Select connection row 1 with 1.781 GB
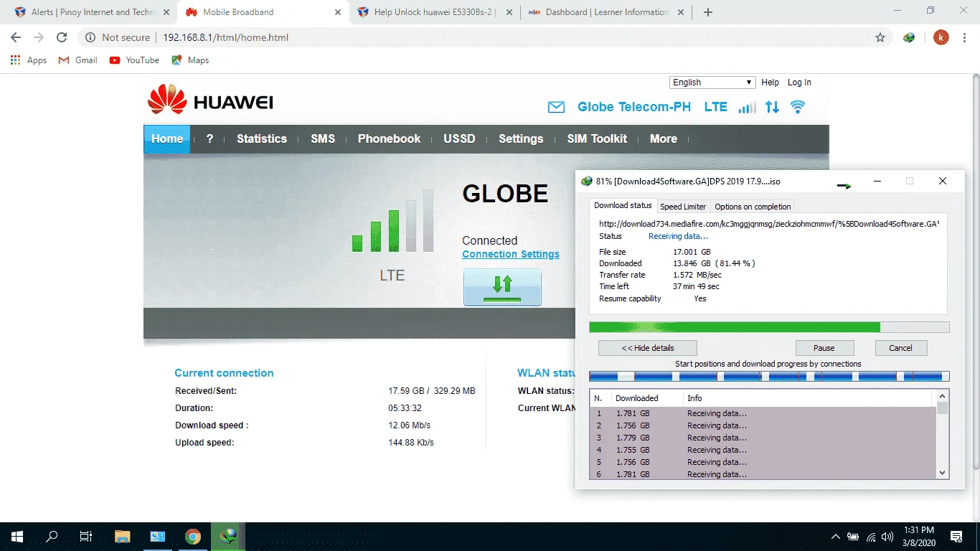Viewport: 980px width, 551px height. tap(763, 413)
